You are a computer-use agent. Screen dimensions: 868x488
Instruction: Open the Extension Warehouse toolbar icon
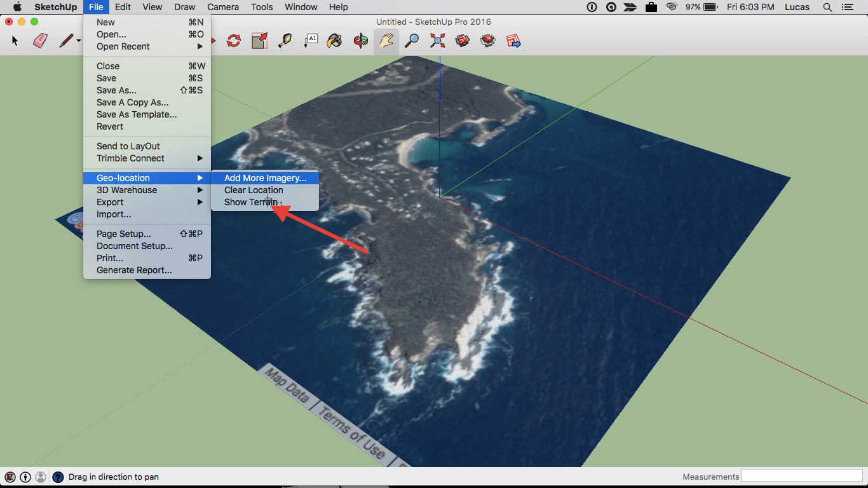488,41
